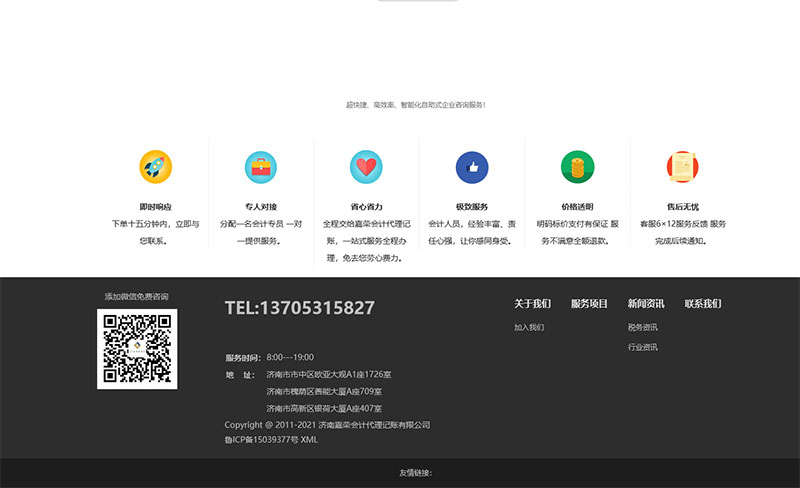Viewport: 800px width, 488px height.
Task: Open the 税务资讯 link
Action: (643, 327)
